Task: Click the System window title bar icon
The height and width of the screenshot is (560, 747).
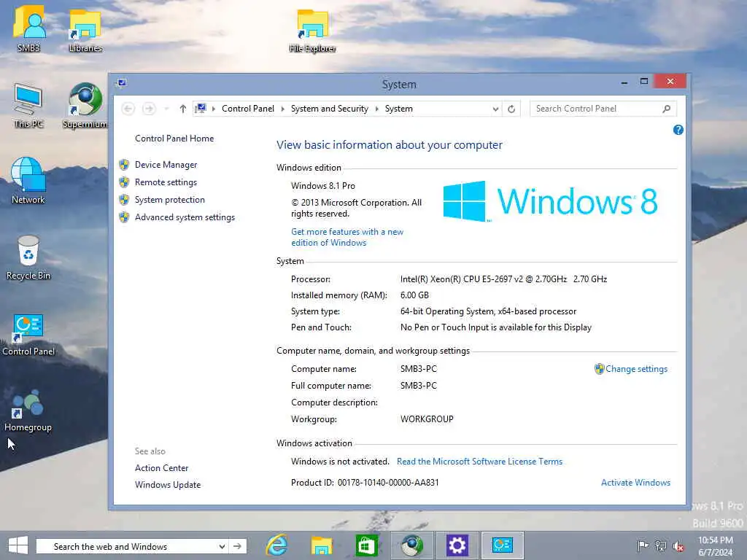Action: pos(122,83)
